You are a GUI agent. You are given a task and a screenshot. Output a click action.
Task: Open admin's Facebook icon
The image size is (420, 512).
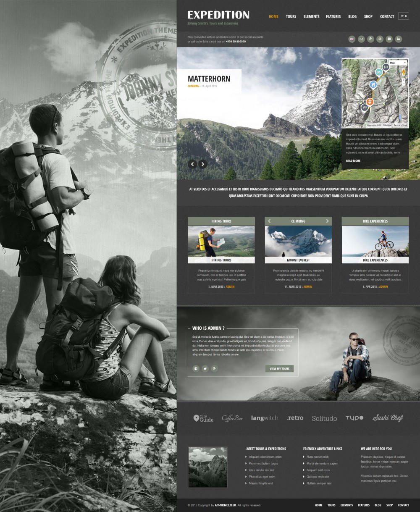click(196, 368)
